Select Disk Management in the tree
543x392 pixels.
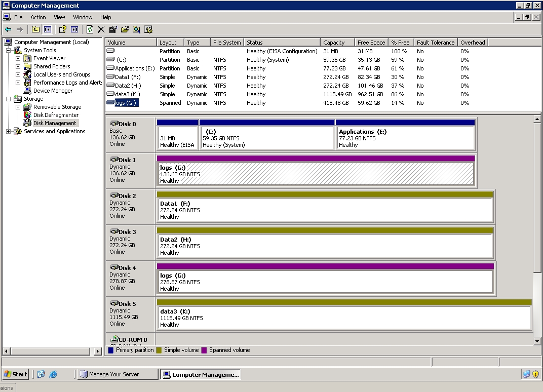pyautogui.click(x=55, y=123)
